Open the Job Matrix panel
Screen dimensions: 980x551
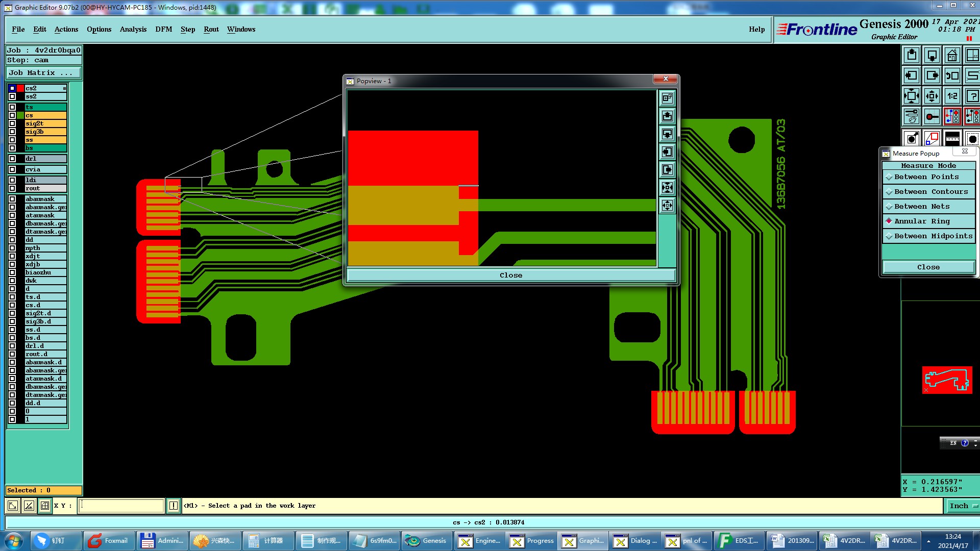(x=43, y=73)
